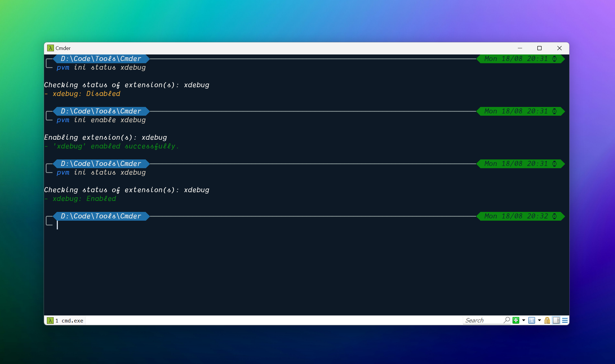Image resolution: width=615 pixels, height=364 pixels.
Task: Click the lambda icon on cmd.exe tab
Action: pyautogui.click(x=50, y=321)
